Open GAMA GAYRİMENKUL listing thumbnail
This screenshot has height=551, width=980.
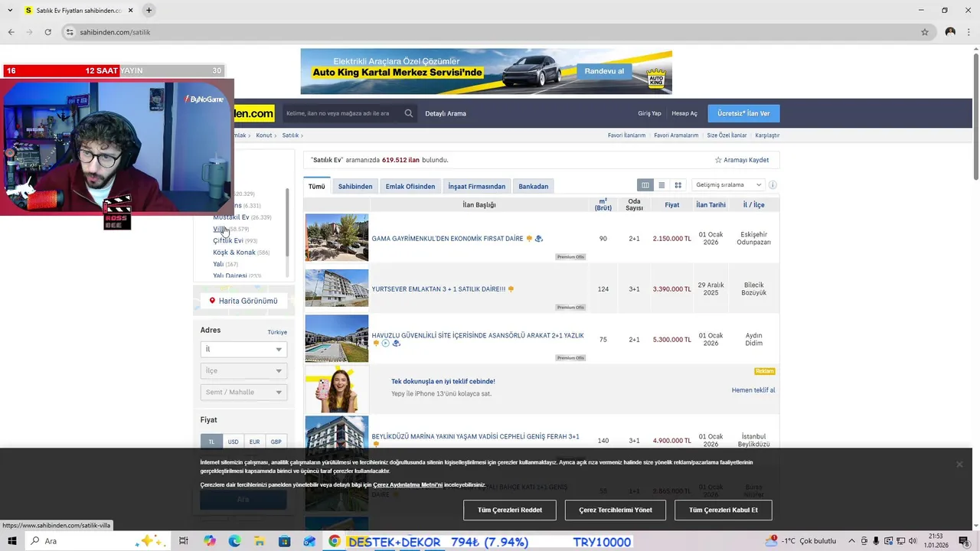[x=337, y=238]
